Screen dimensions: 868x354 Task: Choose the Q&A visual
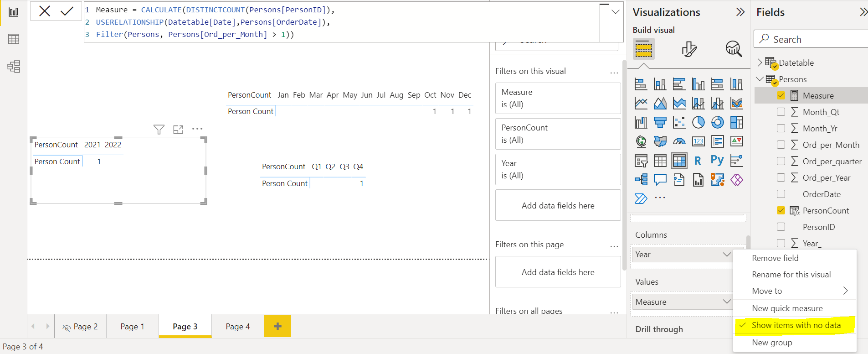point(660,180)
